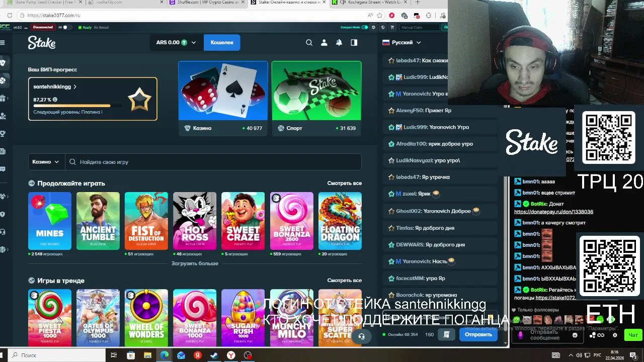Click the browser address bar URL
The image size is (644, 362).
click(54, 16)
